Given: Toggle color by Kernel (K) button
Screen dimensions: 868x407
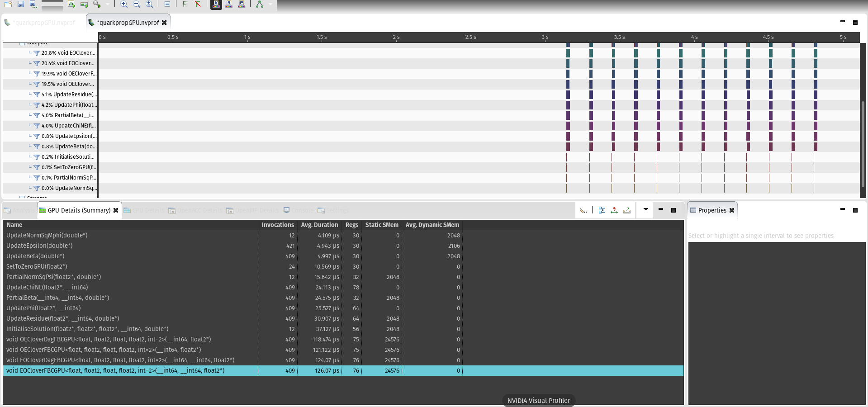Looking at the screenshot, I should [x=216, y=5].
